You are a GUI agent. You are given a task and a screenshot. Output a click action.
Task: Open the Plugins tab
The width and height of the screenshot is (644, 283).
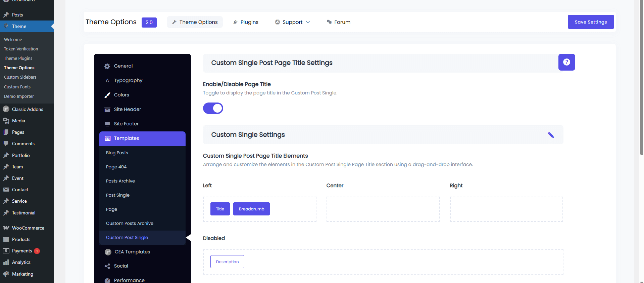point(246,22)
